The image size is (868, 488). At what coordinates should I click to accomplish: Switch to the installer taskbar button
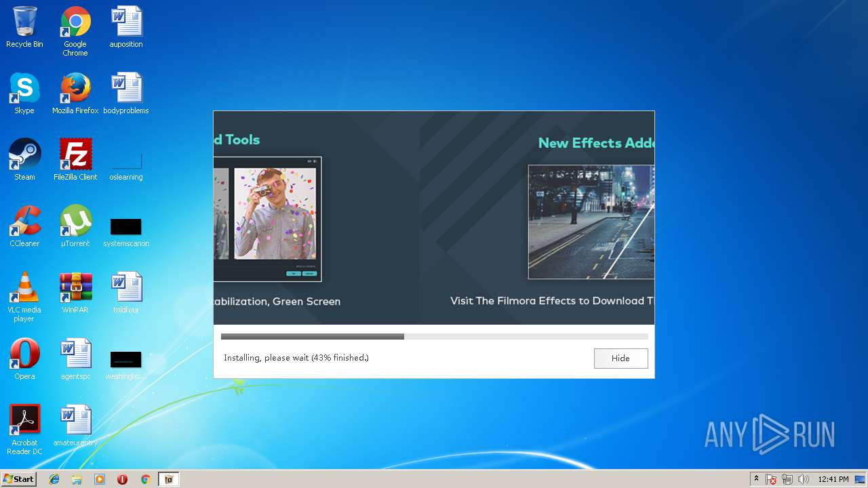pyautogui.click(x=169, y=479)
